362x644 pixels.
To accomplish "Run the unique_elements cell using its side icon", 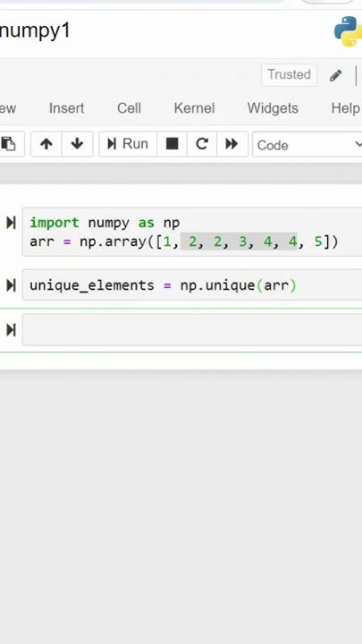I will tap(11, 285).
